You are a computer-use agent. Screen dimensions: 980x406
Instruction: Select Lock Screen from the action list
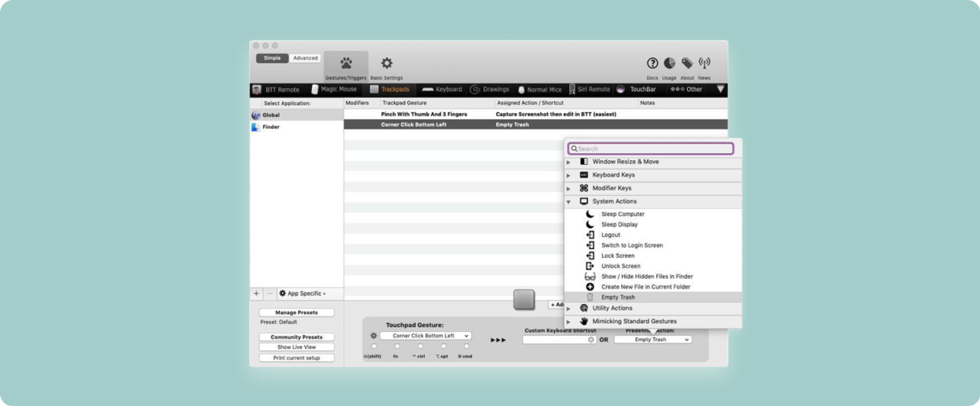coord(617,256)
